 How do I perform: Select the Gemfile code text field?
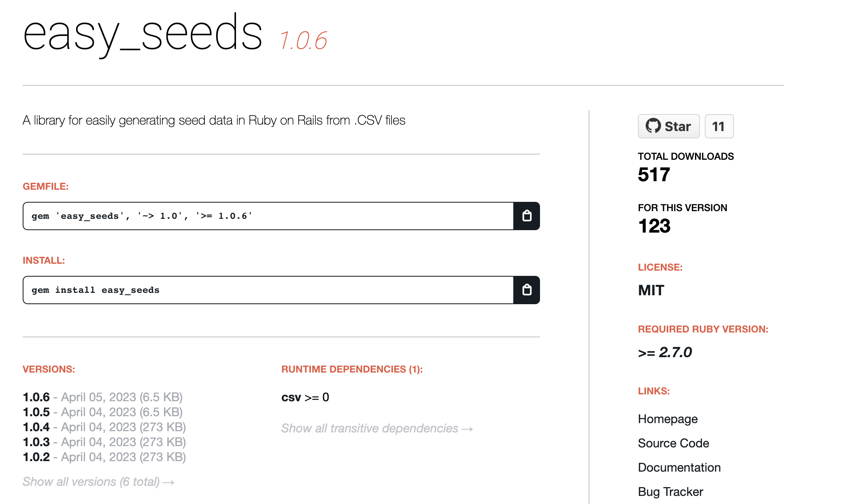click(268, 216)
